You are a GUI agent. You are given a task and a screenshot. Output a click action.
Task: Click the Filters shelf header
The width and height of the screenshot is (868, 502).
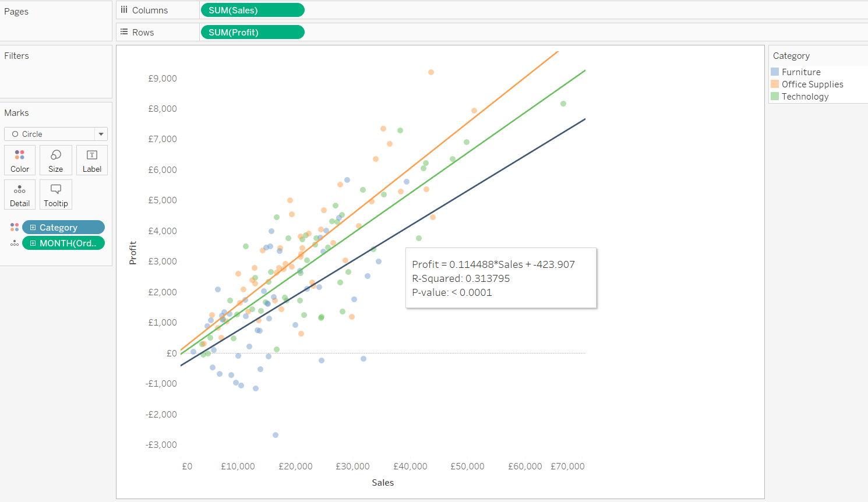pos(17,56)
